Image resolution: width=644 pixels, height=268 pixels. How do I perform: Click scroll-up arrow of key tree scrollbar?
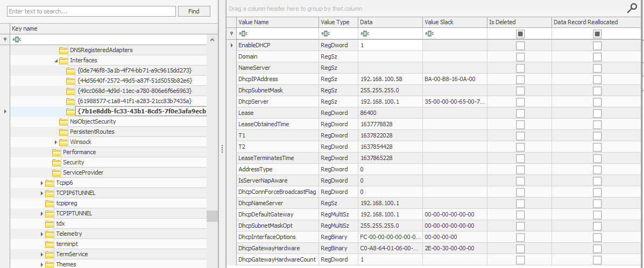[x=212, y=40]
